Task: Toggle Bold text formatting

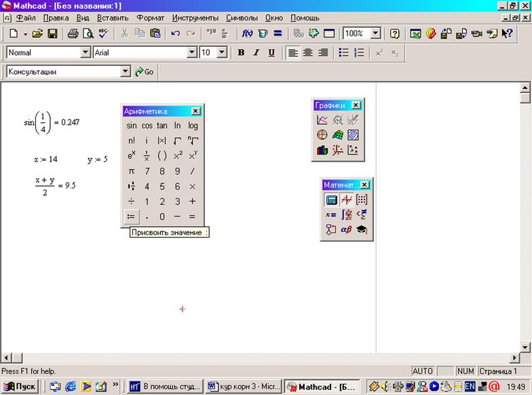Action: [x=241, y=53]
